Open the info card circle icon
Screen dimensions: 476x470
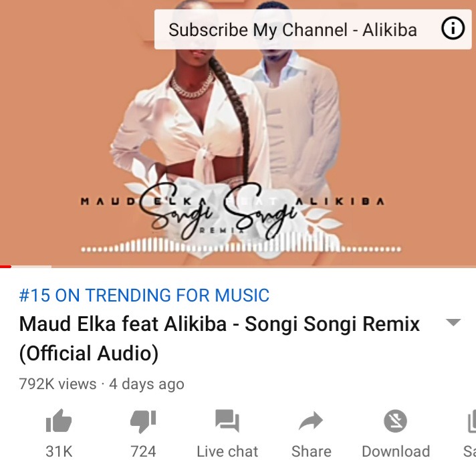(x=453, y=28)
